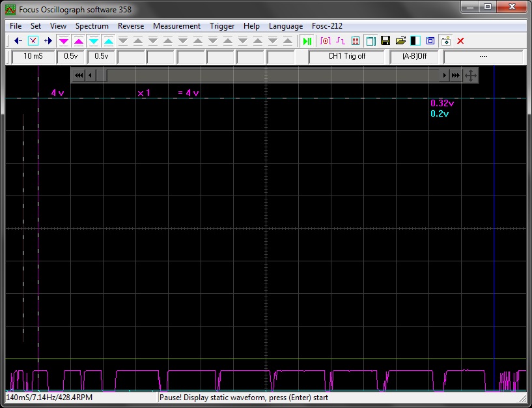This screenshot has width=532, height=408.
Task: Save waveform with the floppy disk icon
Action: pyautogui.click(x=385, y=41)
